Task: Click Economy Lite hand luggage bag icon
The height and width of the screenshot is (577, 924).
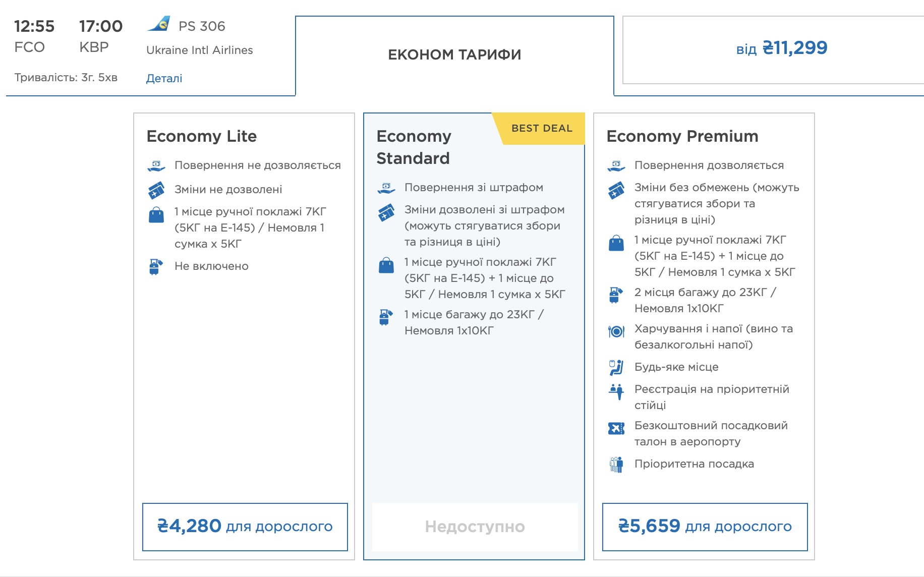Action: coord(156,215)
